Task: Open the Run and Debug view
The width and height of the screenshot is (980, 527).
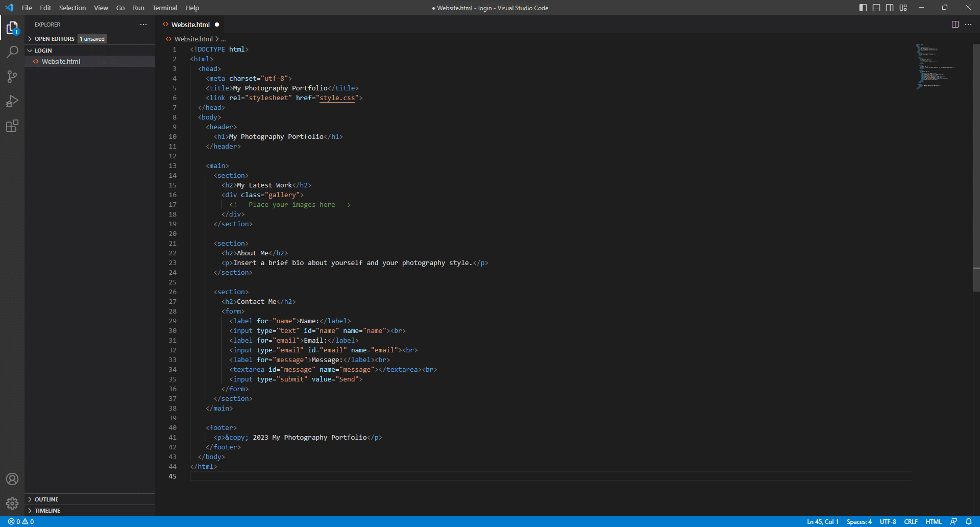Action: (x=12, y=101)
